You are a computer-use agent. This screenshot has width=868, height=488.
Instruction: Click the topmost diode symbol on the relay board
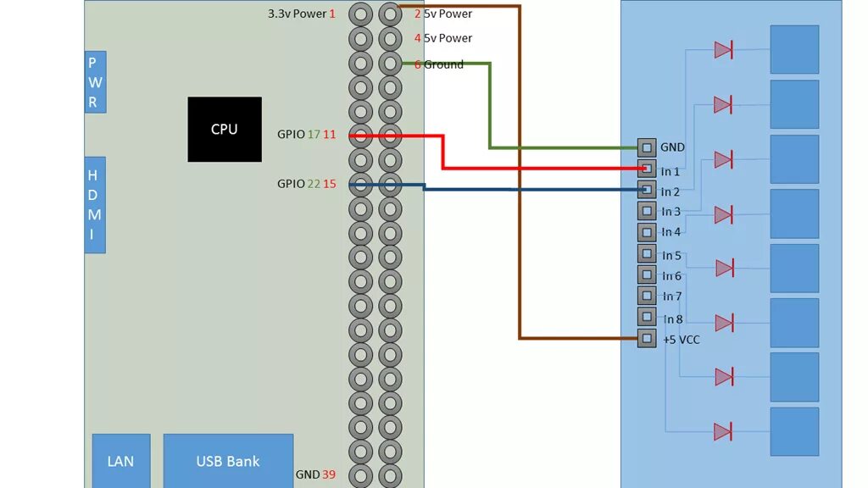pos(724,51)
